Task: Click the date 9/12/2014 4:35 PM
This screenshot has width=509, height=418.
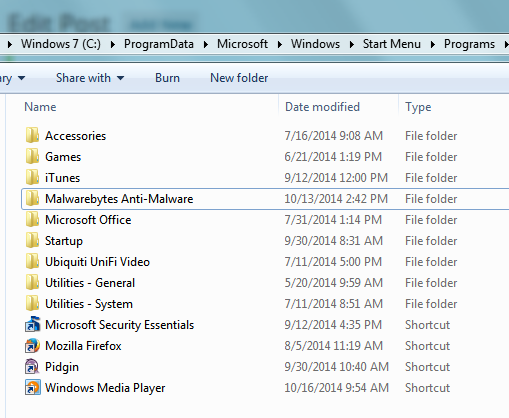Action: tap(333, 325)
